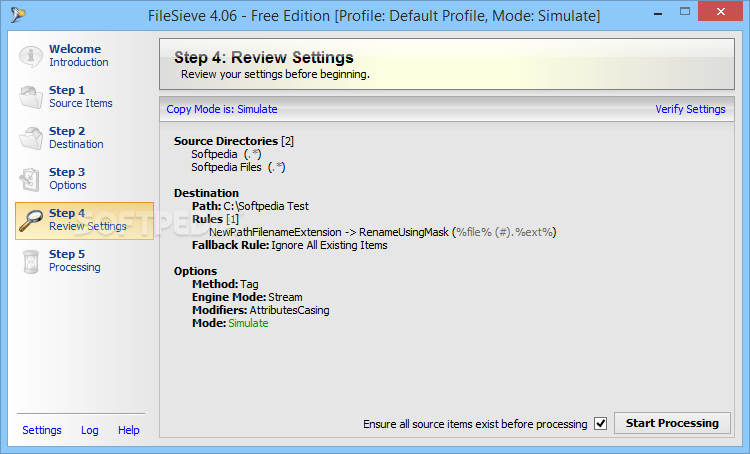
Task: Click the Rules [1] line
Action: 215,219
